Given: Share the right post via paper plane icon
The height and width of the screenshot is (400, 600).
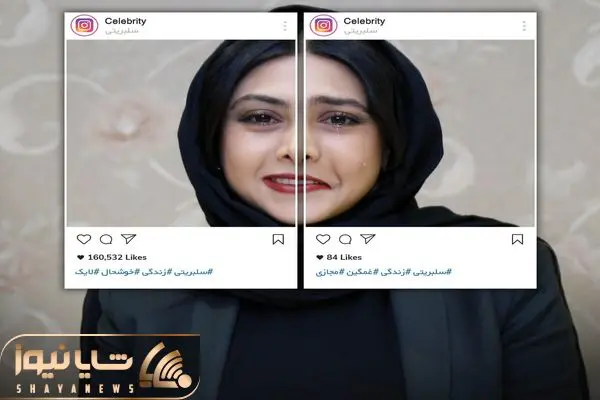Looking at the screenshot, I should 368,239.
